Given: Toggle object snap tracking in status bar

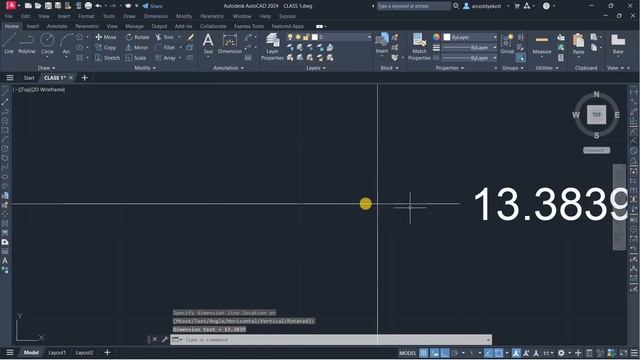Looking at the screenshot, I should [489, 353].
